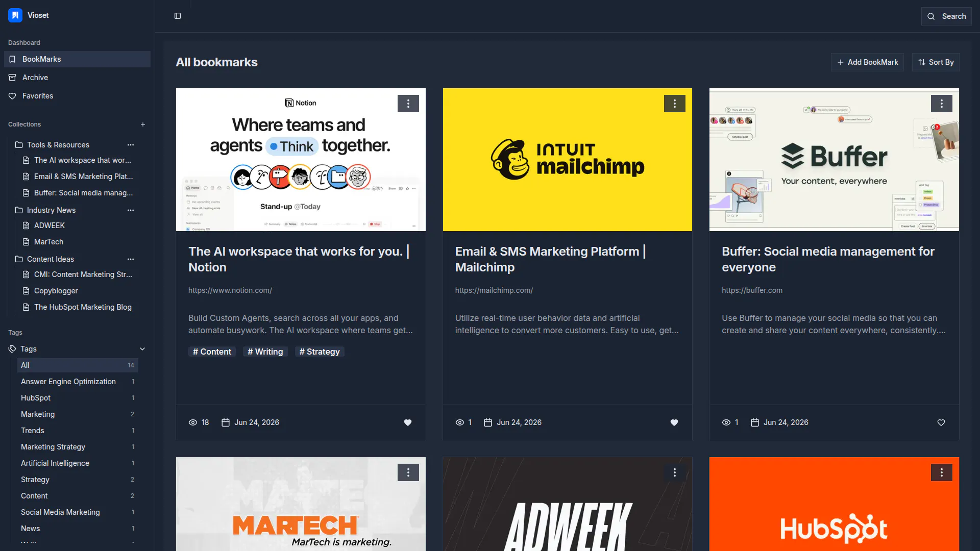Visit https://mailchimp.com/ link
The width and height of the screenshot is (980, 551).
click(494, 290)
